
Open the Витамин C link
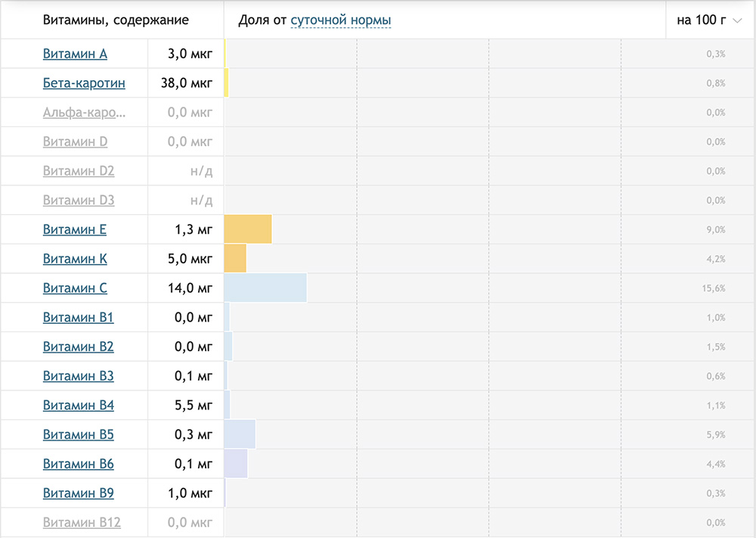pos(75,288)
